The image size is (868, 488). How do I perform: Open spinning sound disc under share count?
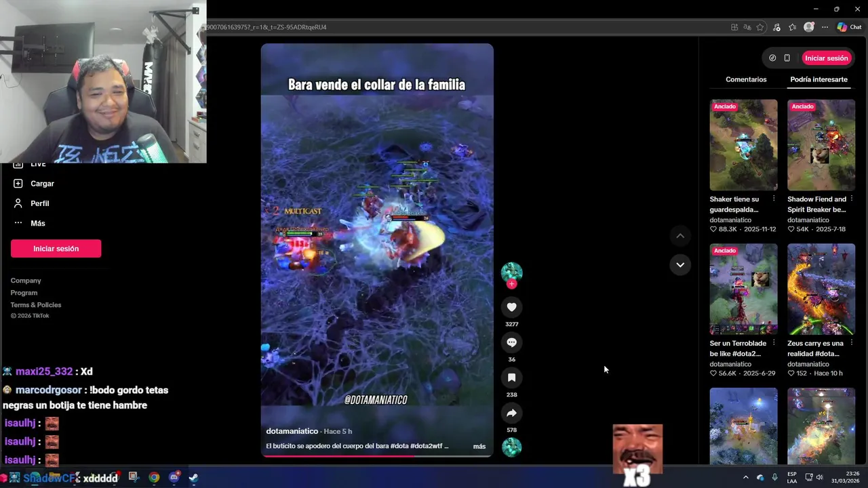click(x=511, y=447)
